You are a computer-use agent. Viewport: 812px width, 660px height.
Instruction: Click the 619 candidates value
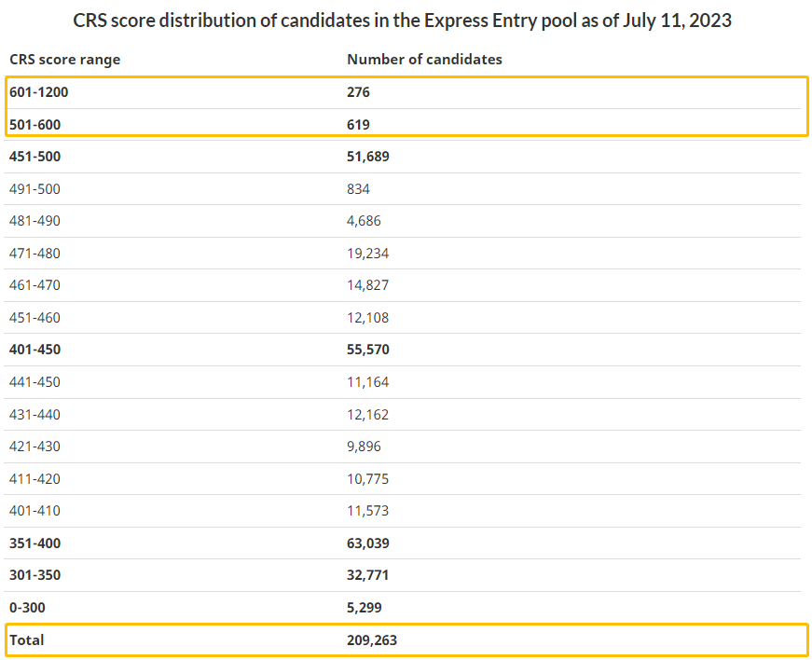point(359,124)
